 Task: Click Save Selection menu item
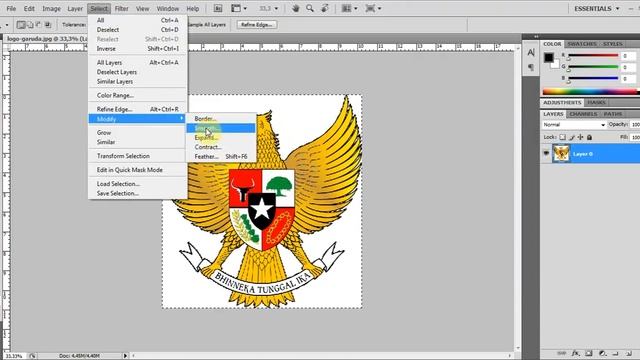(138, 193)
